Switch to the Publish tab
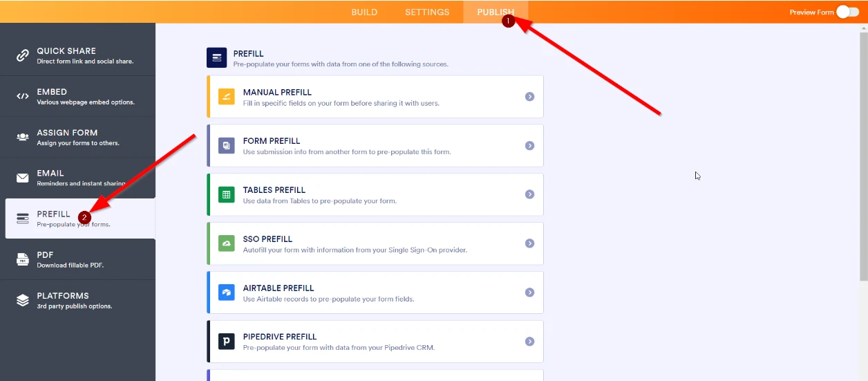The width and height of the screenshot is (868, 381). point(496,12)
